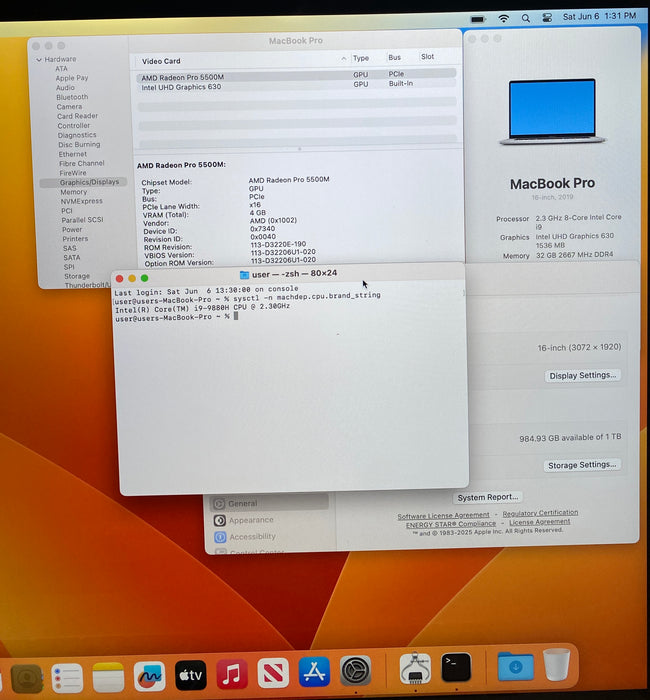Launch the Notes app in the Dock
This screenshot has width=650, height=700.
pos(108,677)
